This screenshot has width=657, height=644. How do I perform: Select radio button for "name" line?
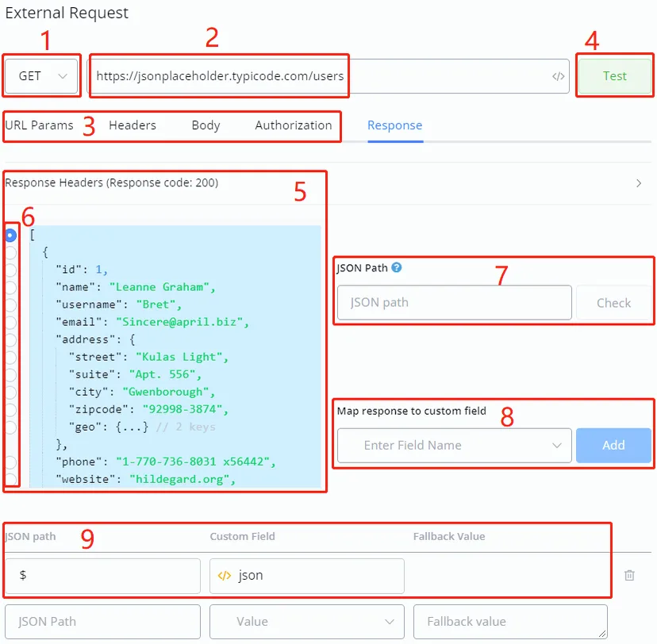(10, 288)
